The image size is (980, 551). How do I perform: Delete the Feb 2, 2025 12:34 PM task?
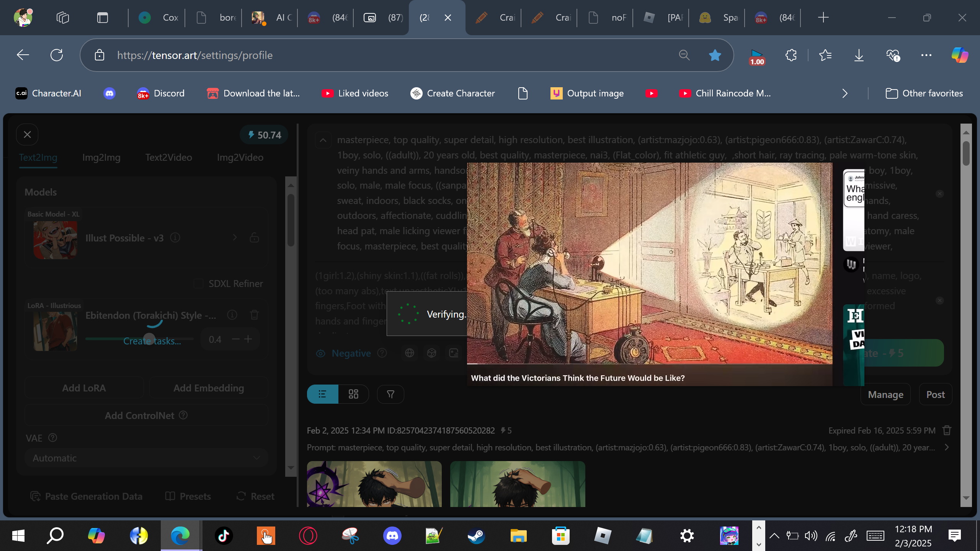(x=947, y=430)
